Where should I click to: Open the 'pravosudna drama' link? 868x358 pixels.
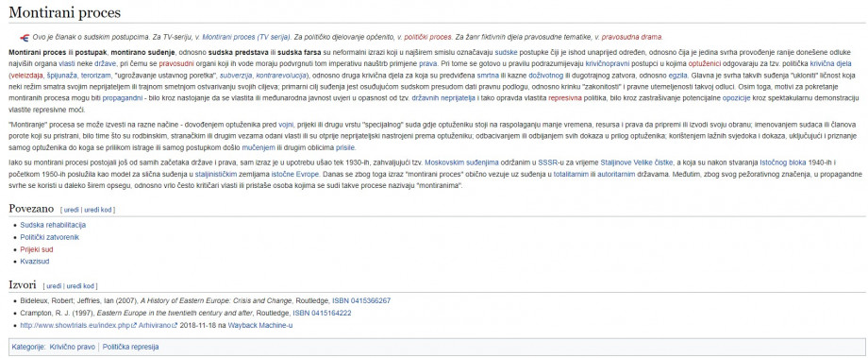point(631,37)
